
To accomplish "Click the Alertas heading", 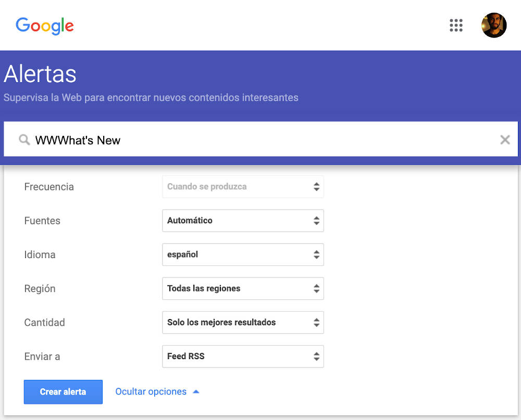I will tap(40, 74).
